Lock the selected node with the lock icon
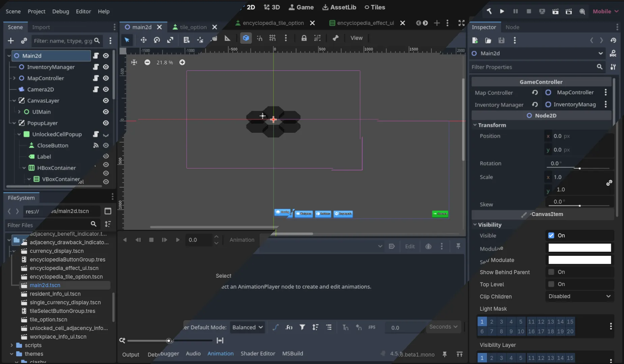Image resolution: width=624 pixels, height=364 pixels. point(304,38)
